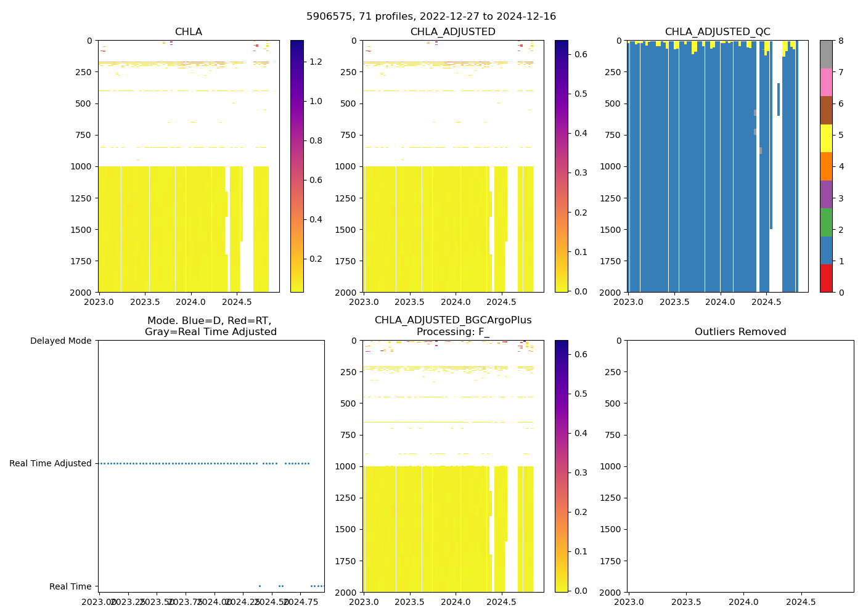Select the gray top segment of the QC colorbar
The image size is (863, 616).
click(826, 54)
